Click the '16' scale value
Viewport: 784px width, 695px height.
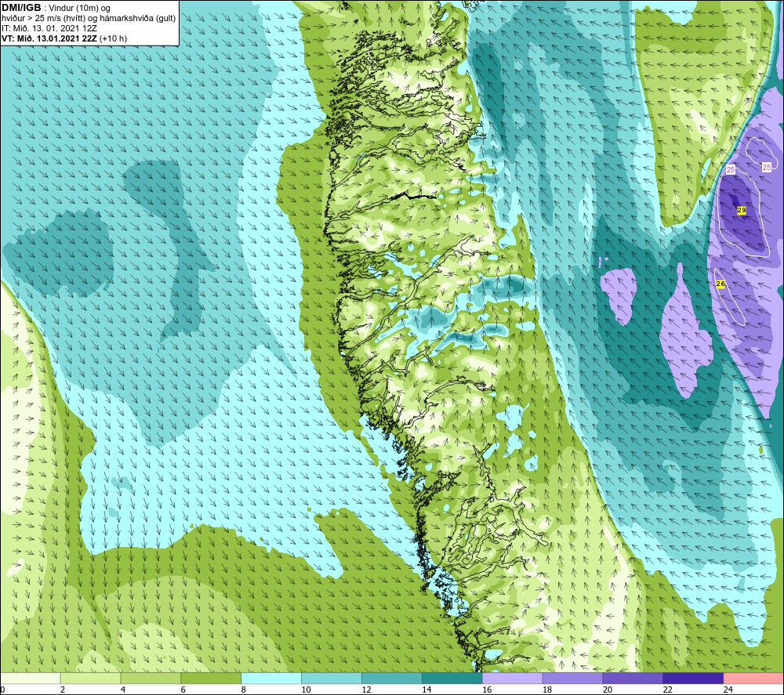(487, 690)
